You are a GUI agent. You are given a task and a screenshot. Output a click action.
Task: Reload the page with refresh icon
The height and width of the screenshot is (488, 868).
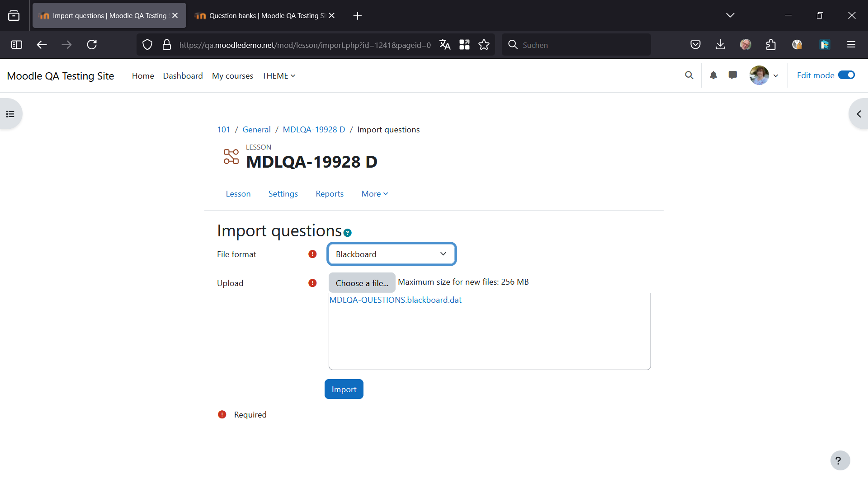pos(92,45)
